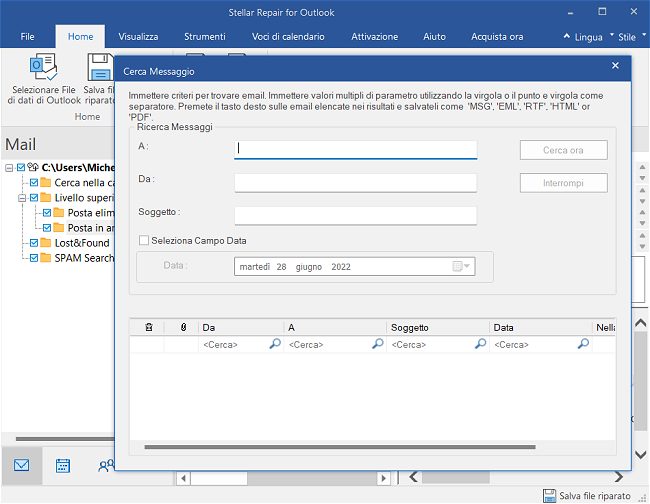
Task: Click the day value 28 in date field
Action: [x=281, y=267]
